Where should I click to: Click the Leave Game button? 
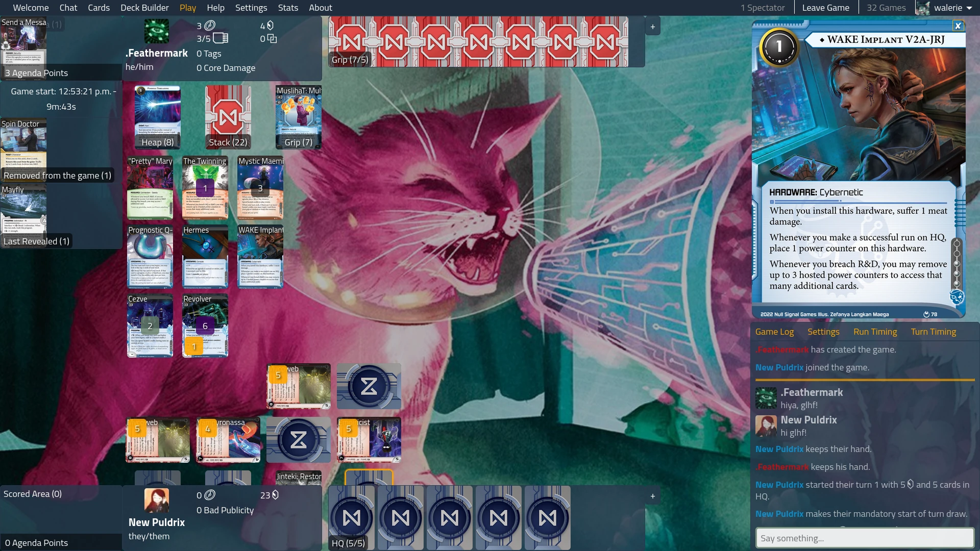825,8
